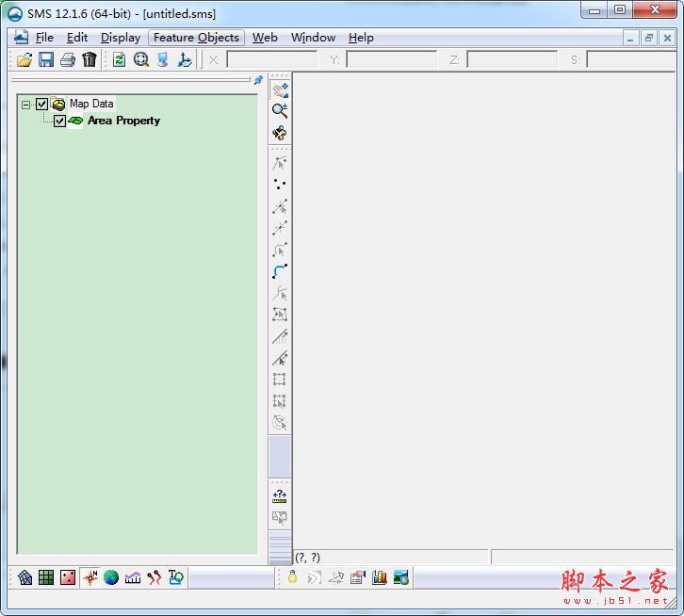The height and width of the screenshot is (616, 684).
Task: Minimize the inner untitled.sms document window
Action: coord(631,38)
